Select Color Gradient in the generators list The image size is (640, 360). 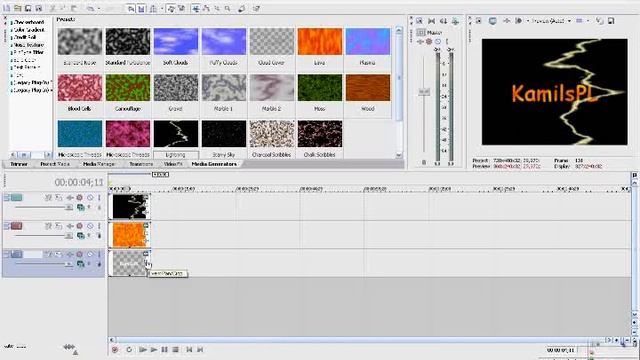[x=29, y=30]
